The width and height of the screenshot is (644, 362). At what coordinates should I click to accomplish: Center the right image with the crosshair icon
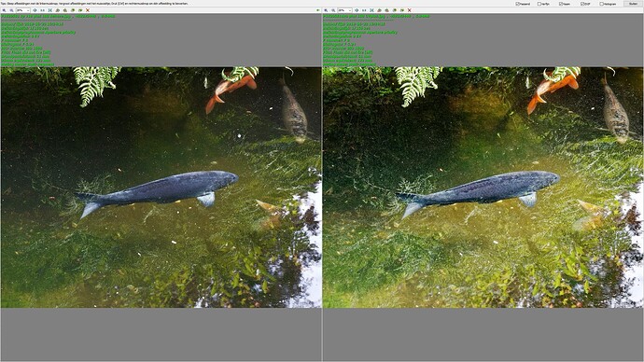(x=357, y=10)
